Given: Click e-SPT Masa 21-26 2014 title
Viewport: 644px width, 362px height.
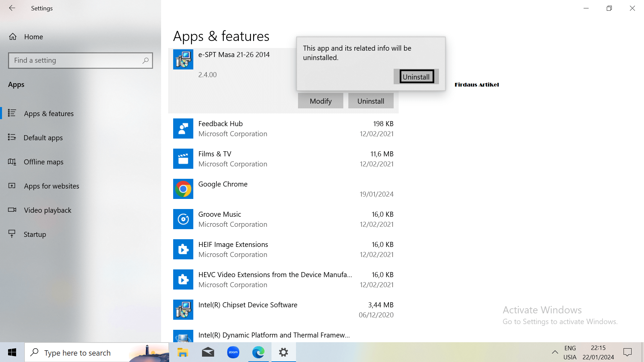Looking at the screenshot, I should pyautogui.click(x=234, y=54).
